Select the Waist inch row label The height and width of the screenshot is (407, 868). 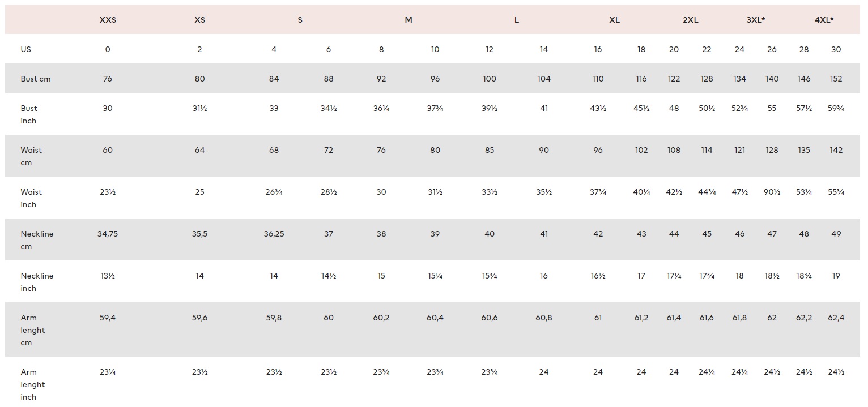point(31,198)
